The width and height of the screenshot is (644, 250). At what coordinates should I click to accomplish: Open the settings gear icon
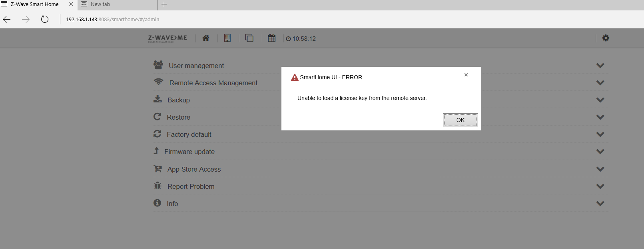tap(606, 38)
